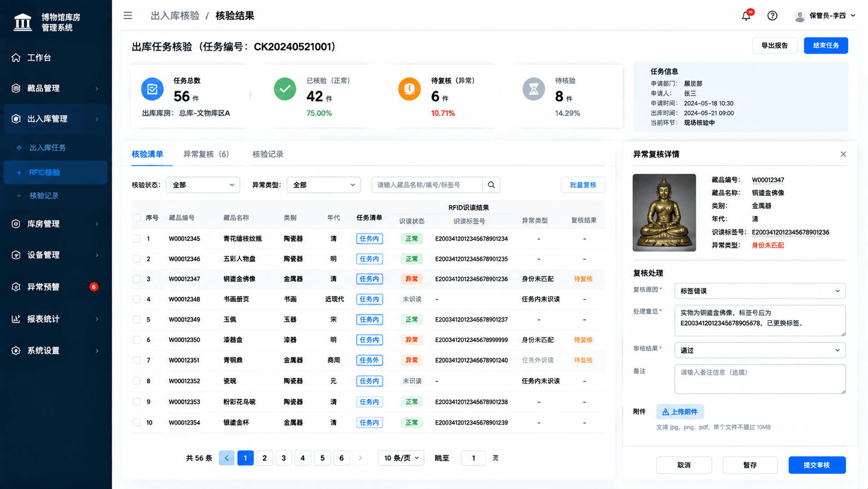Click the 设备管理 sidebar icon
The height and width of the screenshot is (489, 868).
pyautogui.click(x=16, y=255)
